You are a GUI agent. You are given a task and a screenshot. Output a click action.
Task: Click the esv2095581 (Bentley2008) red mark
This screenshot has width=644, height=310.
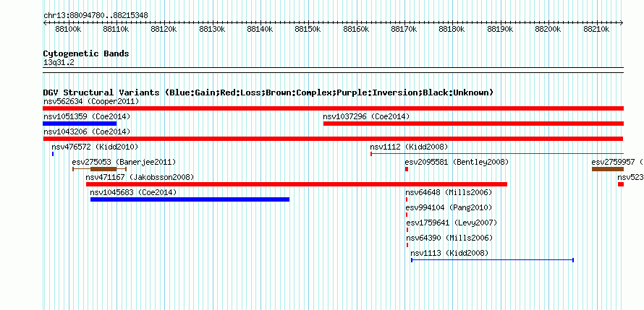click(x=407, y=169)
